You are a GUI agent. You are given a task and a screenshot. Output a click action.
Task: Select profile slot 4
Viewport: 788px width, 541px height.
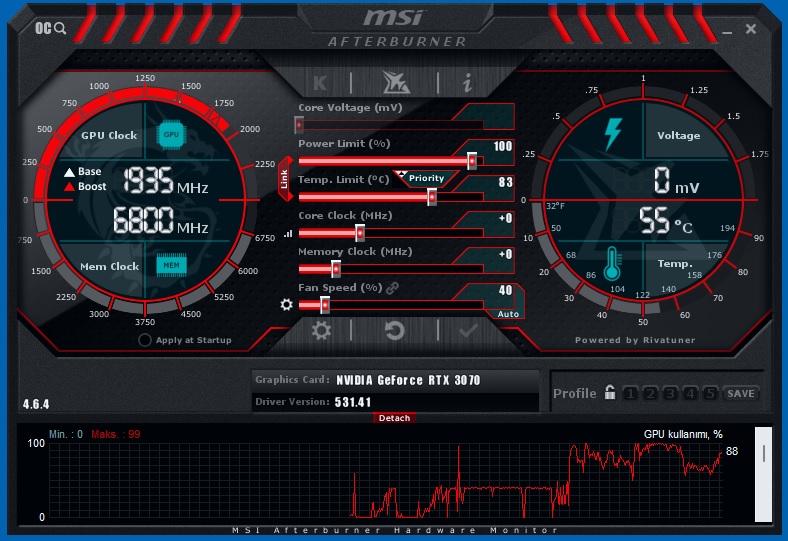point(690,393)
